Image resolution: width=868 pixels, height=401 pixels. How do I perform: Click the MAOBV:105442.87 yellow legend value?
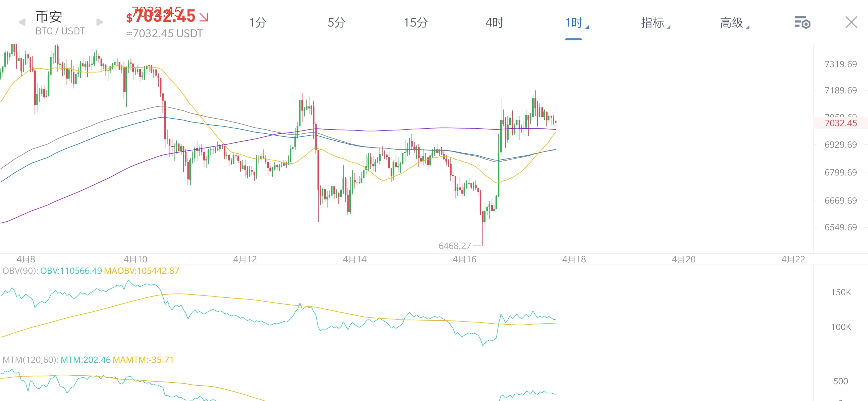(x=142, y=271)
